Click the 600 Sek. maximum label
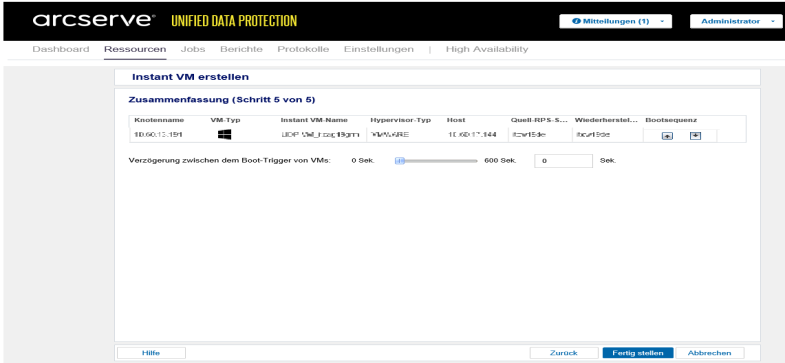 [500, 161]
